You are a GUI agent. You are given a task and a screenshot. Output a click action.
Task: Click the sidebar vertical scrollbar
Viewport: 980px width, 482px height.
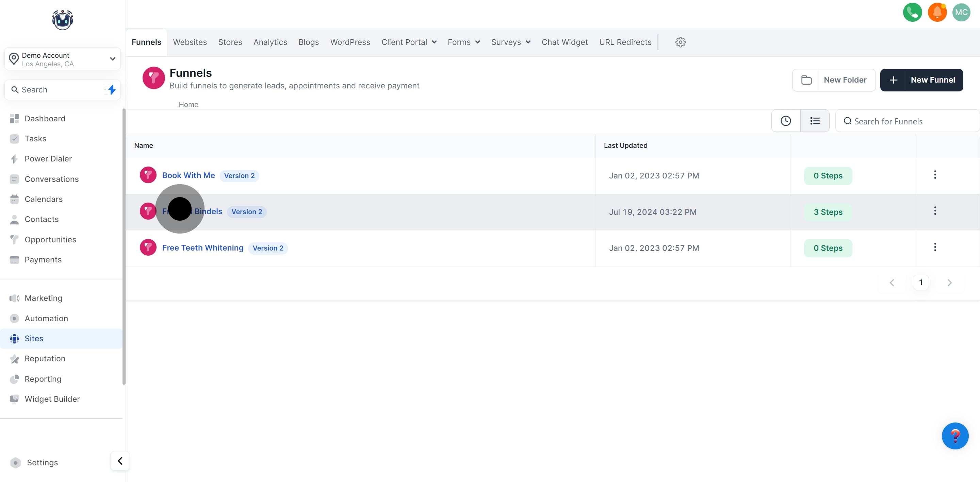[x=124, y=247]
